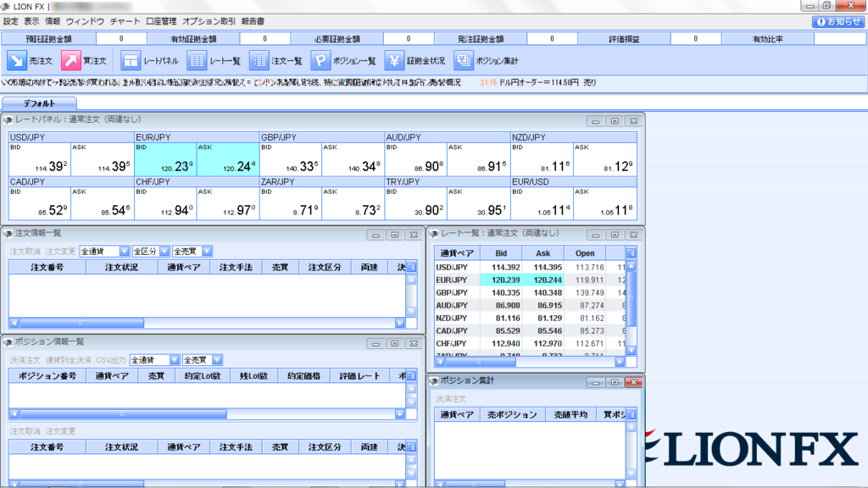
Task: Click EUR/JPY ASK price in rate panel
Action: pos(227,158)
